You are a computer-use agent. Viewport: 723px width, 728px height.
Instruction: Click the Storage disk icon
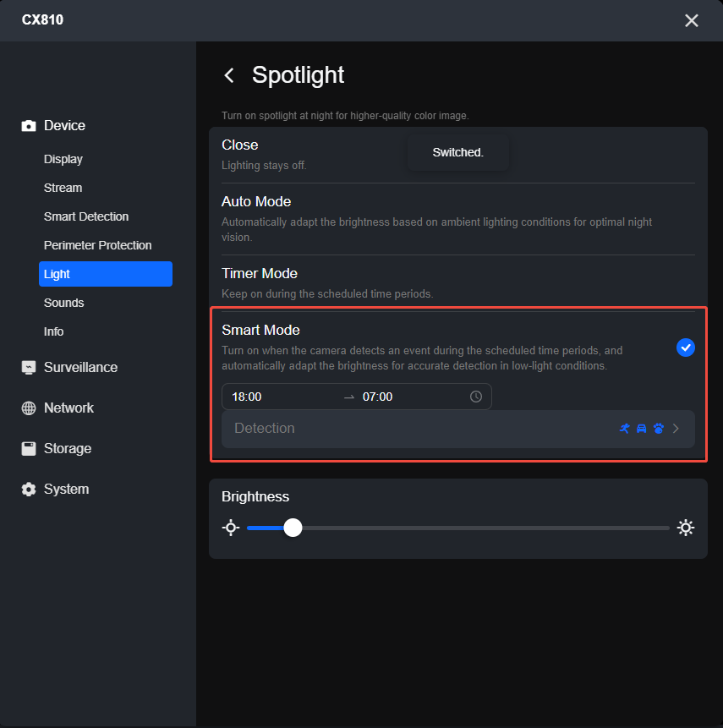(29, 448)
